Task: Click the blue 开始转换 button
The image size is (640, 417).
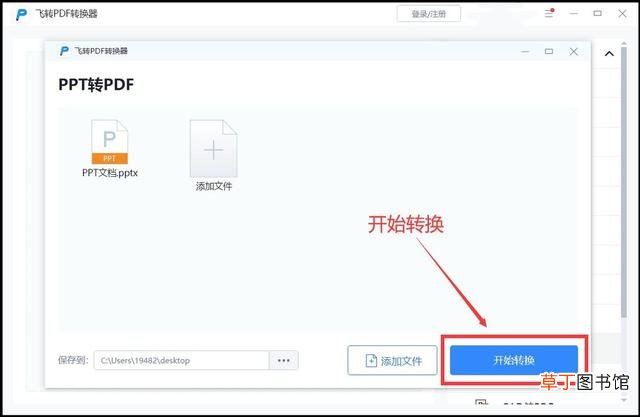Action: pos(514,360)
